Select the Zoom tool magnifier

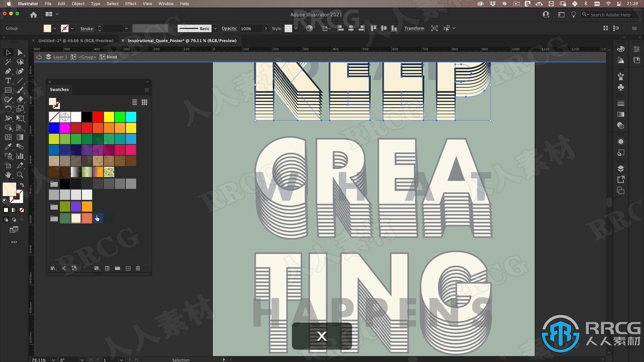click(x=20, y=174)
